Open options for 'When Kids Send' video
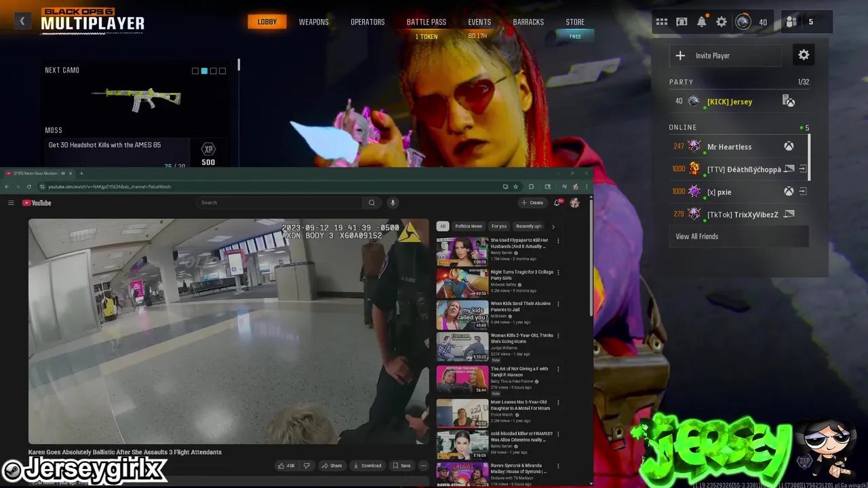Screen dimensions: 868x488 point(558,304)
